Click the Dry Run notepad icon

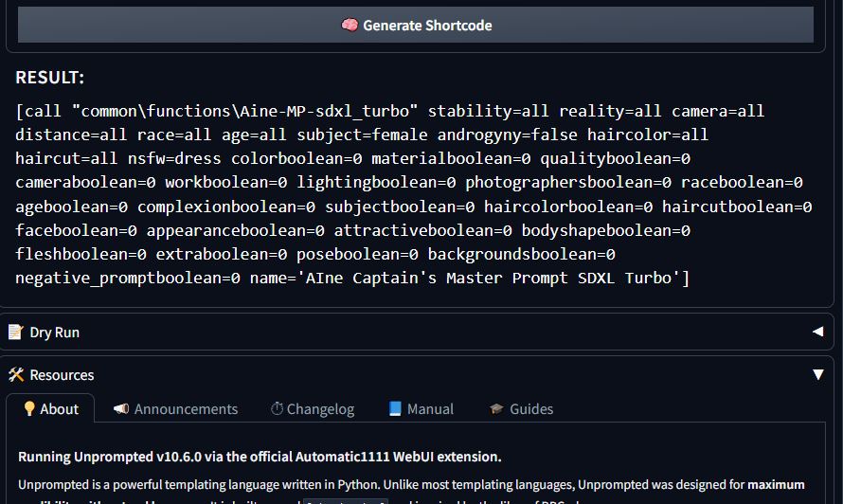point(15,332)
